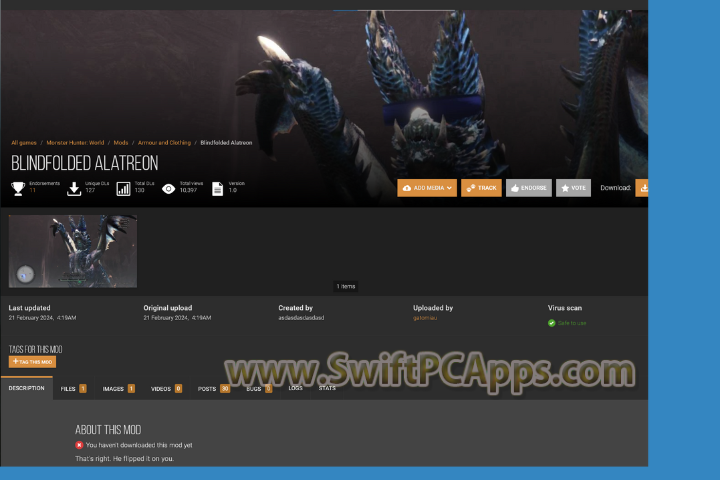This screenshot has width=720, height=480.
Task: Click the Endorsements trophy icon
Action: click(18, 188)
